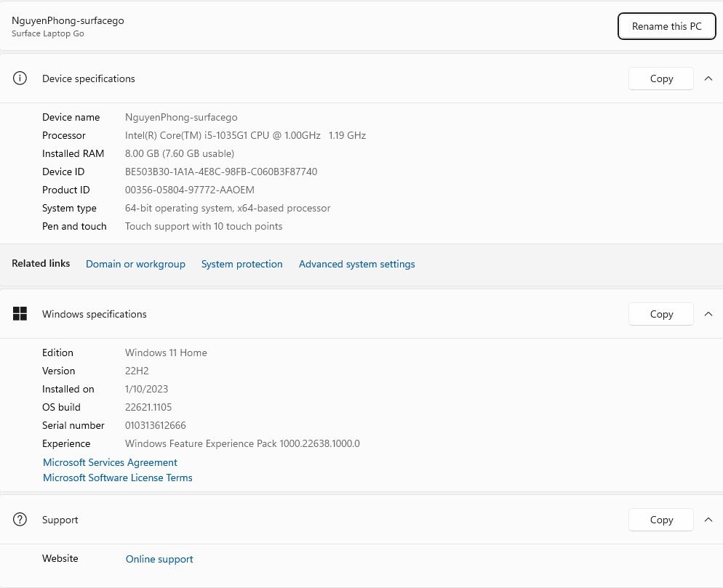Copy the Support information
The width and height of the screenshot is (723, 588).
[660, 520]
